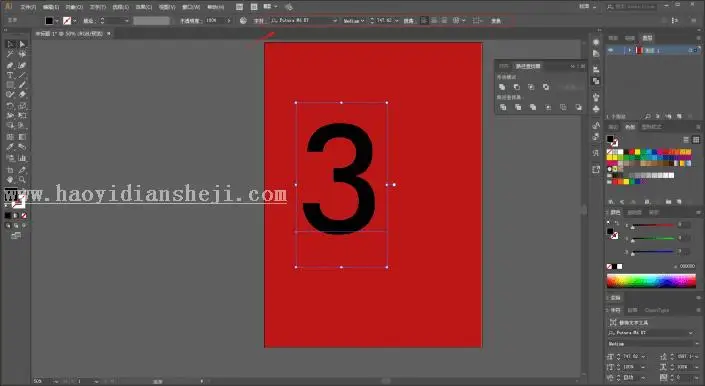Click Pathfinder Trim icon
Image resolution: width=705 pixels, height=386 pixels.
(518, 107)
